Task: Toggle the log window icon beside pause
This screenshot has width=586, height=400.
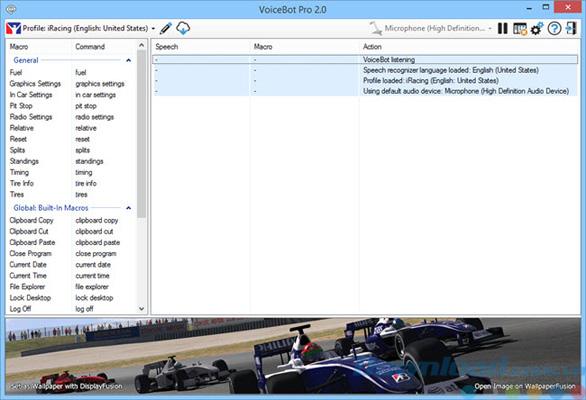Action: (520, 29)
